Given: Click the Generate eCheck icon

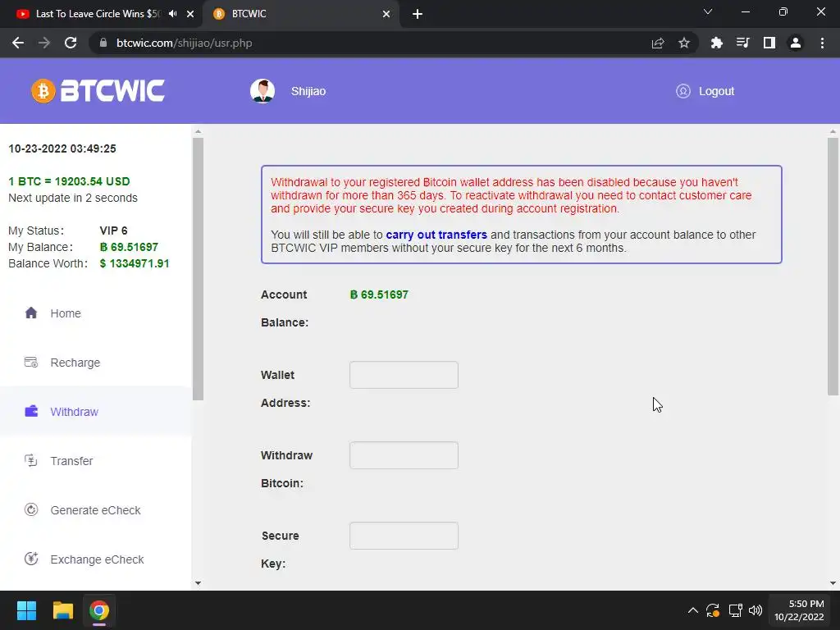Looking at the screenshot, I should [31, 509].
